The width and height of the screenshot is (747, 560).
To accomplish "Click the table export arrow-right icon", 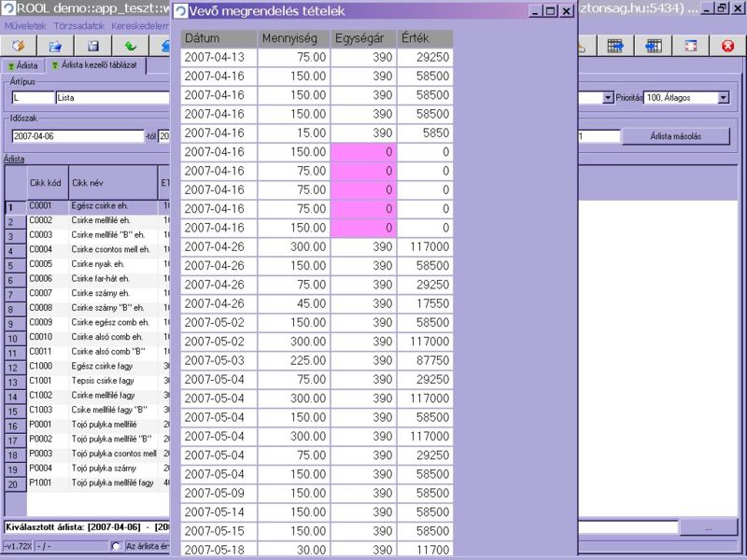I will tap(615, 45).
